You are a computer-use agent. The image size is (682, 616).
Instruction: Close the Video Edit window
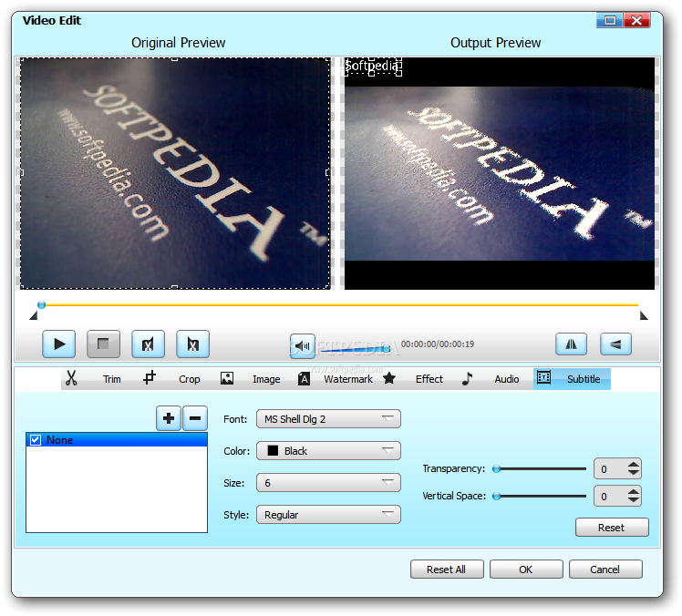(636, 20)
